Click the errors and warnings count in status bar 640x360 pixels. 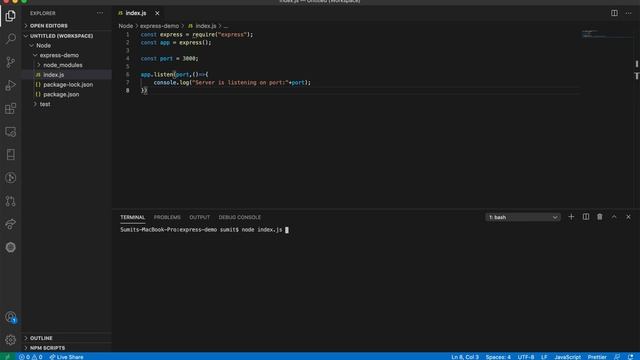tap(31, 357)
